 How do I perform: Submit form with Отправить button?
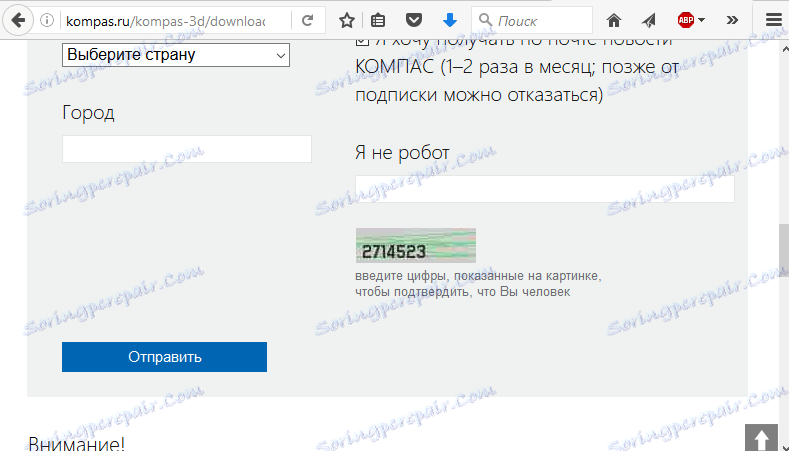(164, 357)
